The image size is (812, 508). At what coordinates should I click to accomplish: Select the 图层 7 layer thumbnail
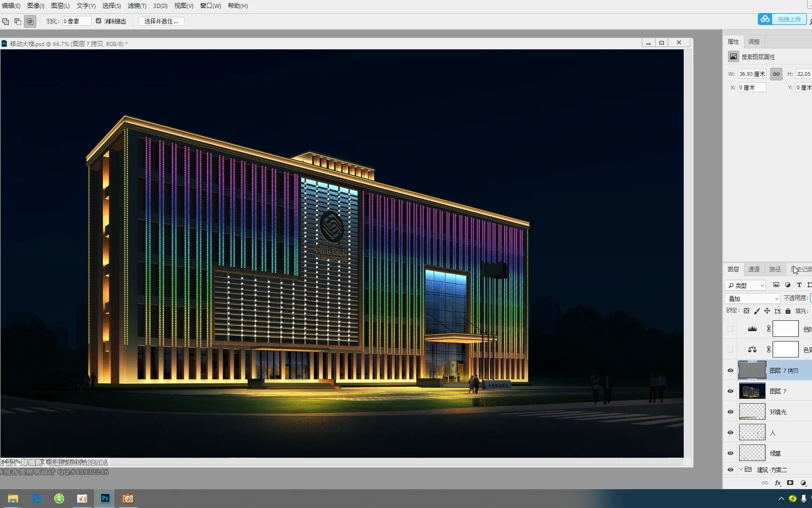752,391
